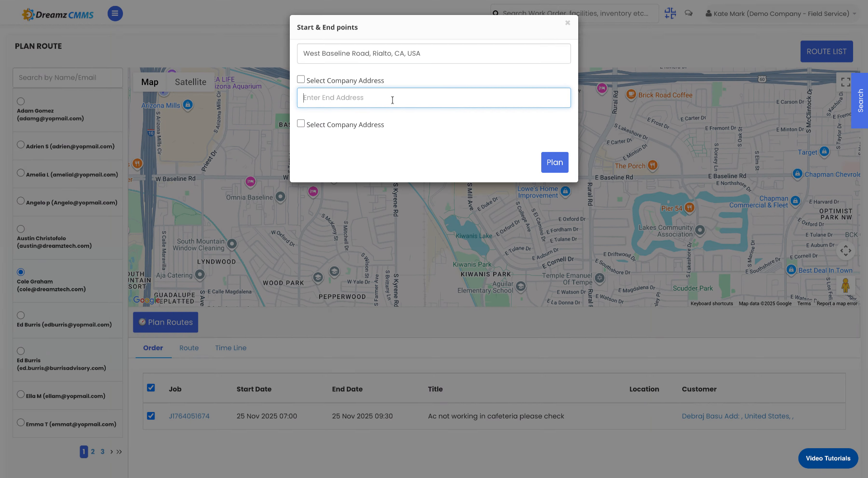Click the Temple Emanuel of Tempe marker
The width and height of the screenshot is (868, 478).
599,278
